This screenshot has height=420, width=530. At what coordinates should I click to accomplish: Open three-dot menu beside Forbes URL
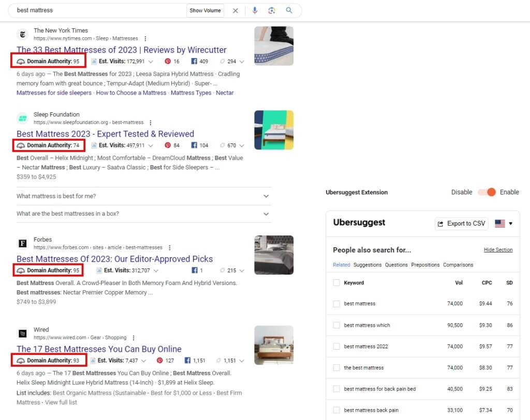[170, 248]
